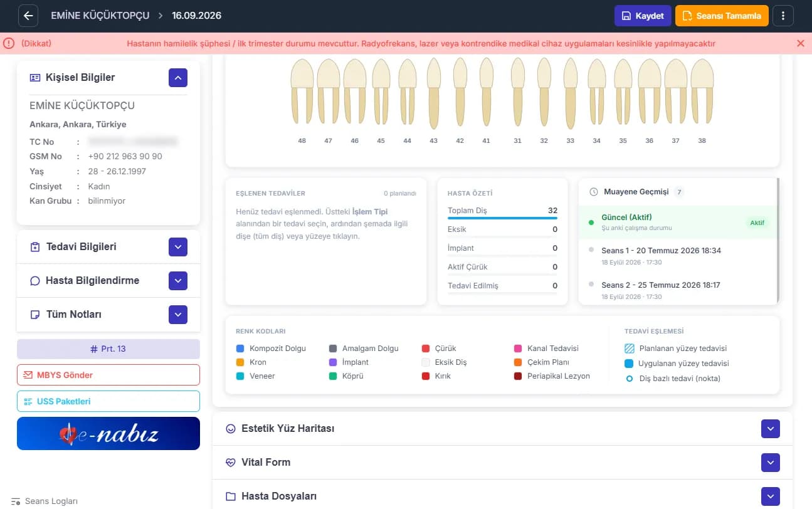Collapse the Kişisel Bilgiler panel

click(178, 78)
